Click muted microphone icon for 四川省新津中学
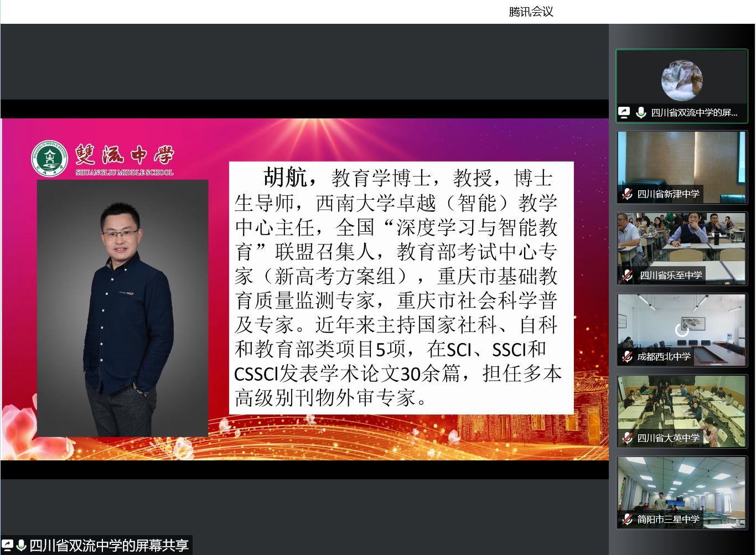756x555 pixels. click(x=627, y=194)
